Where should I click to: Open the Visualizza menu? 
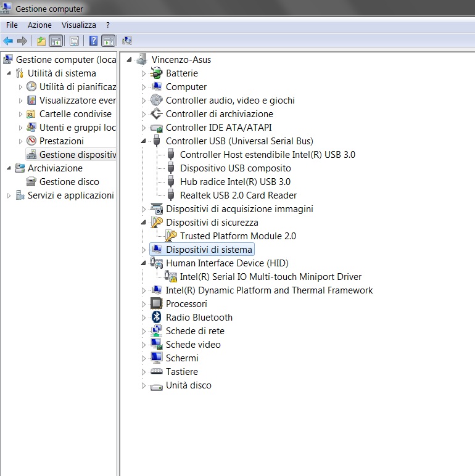[79, 25]
